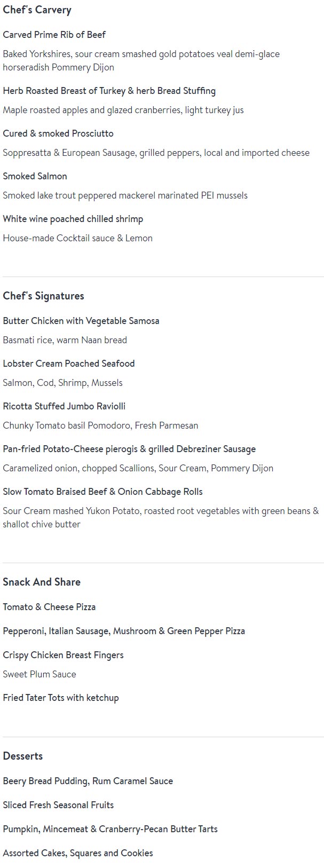This screenshot has height=868, width=324.
Task: Click Crispy Chicken Breast Fingers title
Action: 63,655
